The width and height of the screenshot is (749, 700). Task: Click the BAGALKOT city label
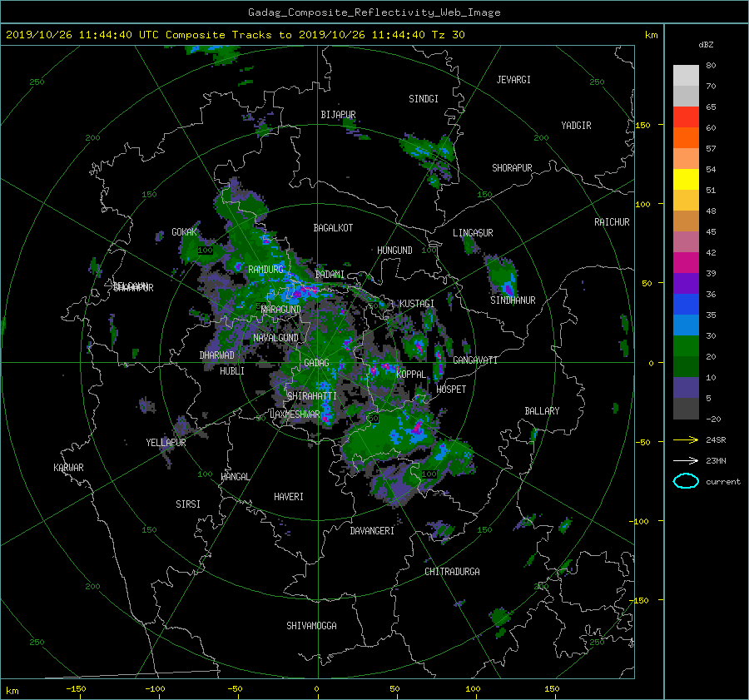coord(333,228)
